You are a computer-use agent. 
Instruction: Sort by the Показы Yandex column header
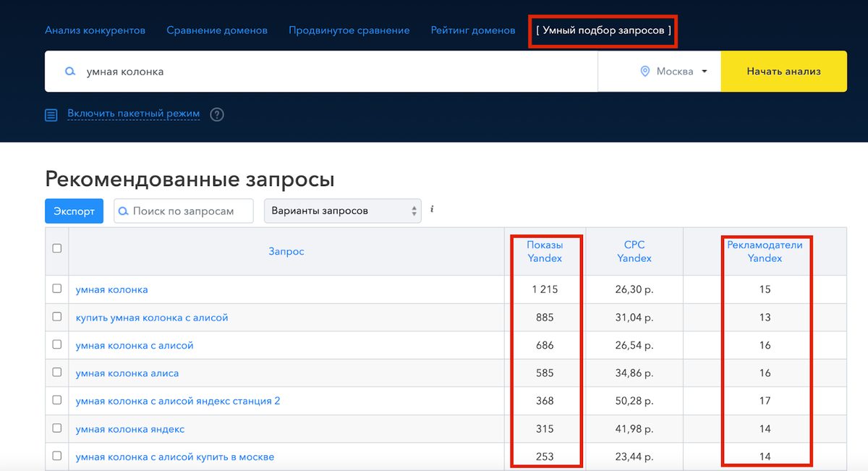[545, 251]
